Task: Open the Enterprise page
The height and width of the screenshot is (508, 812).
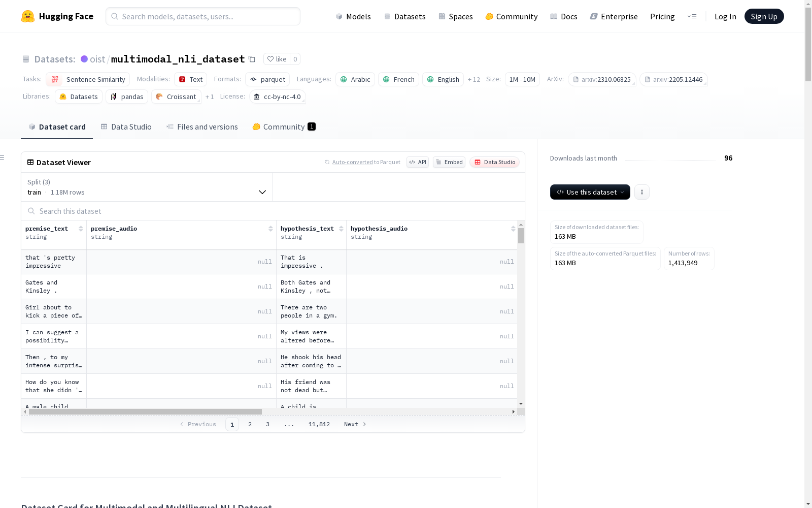Action: 614,16
